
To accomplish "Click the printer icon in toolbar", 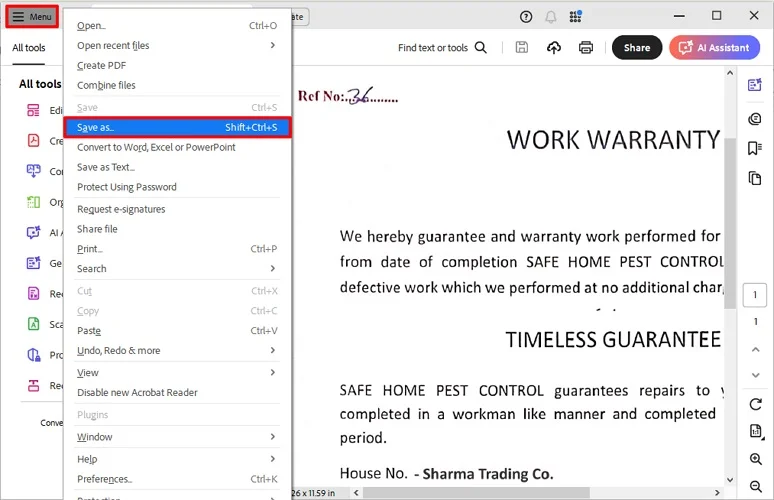I will coord(586,47).
